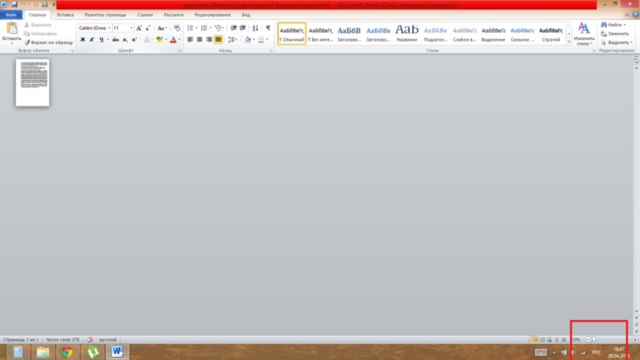The image size is (640, 360).
Task: Click the document page thumbnail
Action: (x=33, y=82)
